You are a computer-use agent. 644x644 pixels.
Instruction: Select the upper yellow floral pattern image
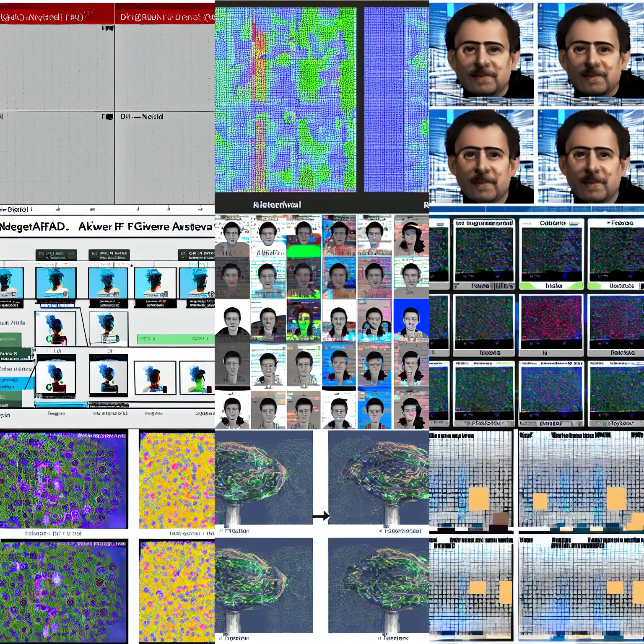[x=177, y=480]
